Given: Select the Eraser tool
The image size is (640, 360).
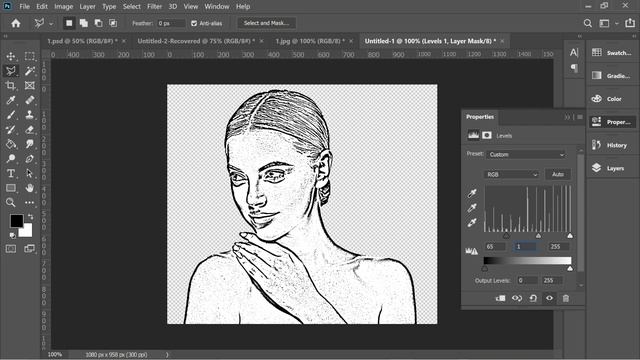Looking at the screenshot, I should tap(29, 130).
